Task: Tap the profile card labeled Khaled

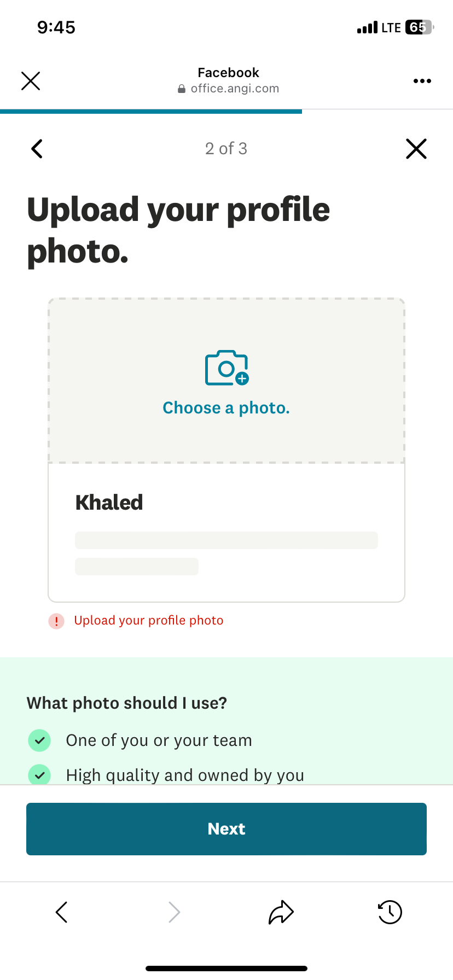Action: [x=226, y=532]
